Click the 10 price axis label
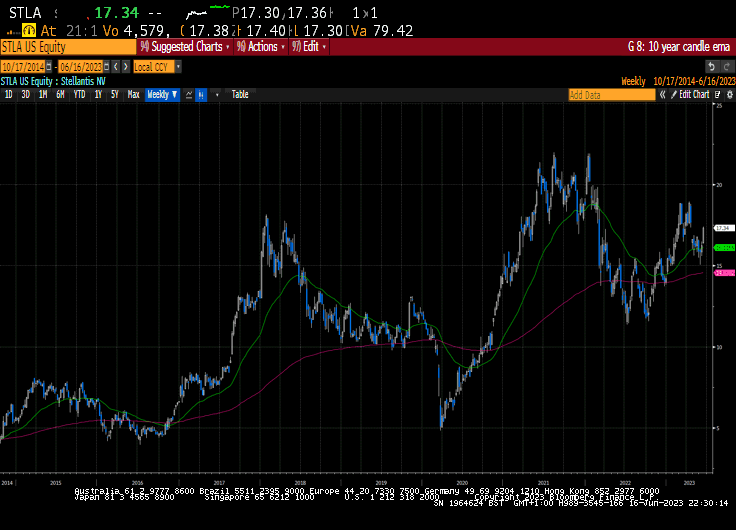736x530 pixels. (x=719, y=347)
